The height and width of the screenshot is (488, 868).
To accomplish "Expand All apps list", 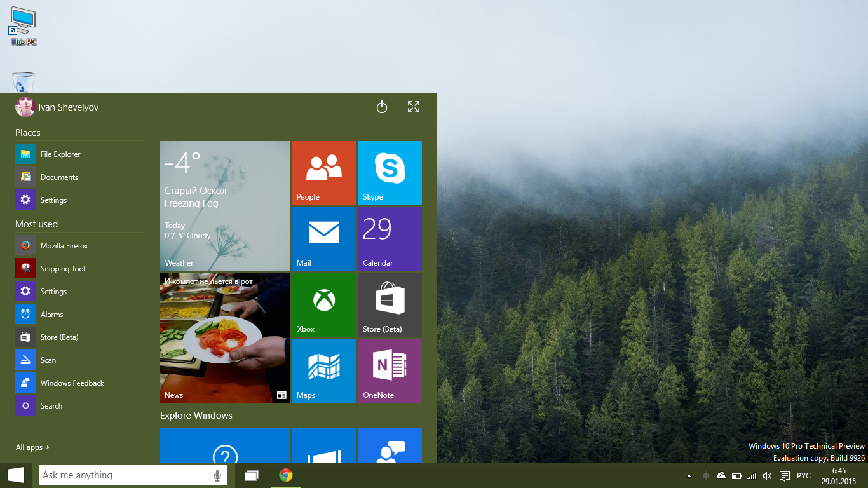I will tap(32, 447).
